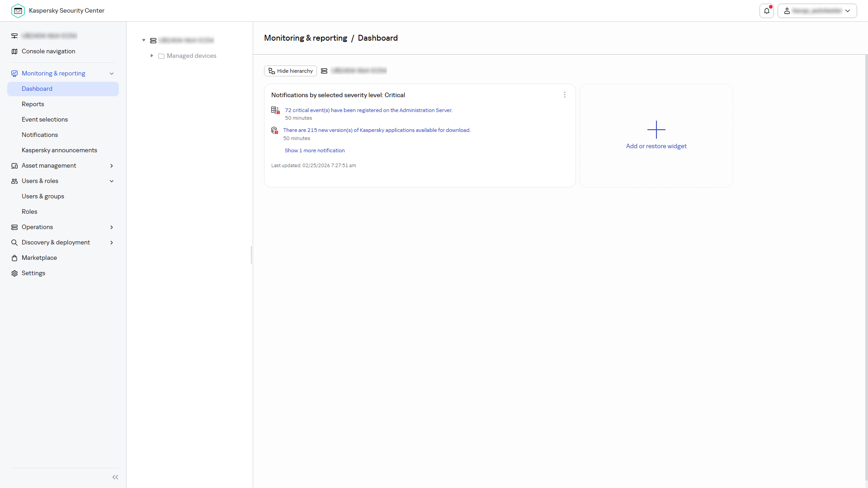
Task: Open the Reports menu item
Action: (33, 104)
